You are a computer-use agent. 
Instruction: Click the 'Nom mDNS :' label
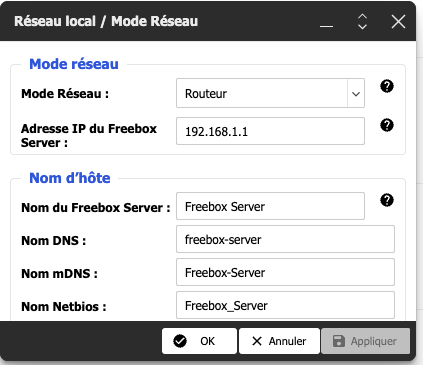click(x=59, y=274)
